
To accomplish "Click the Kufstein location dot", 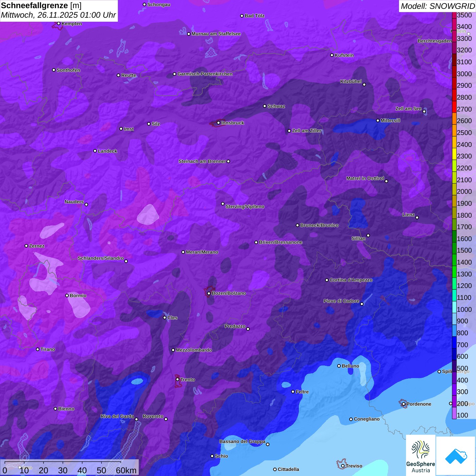I will point(332,55).
